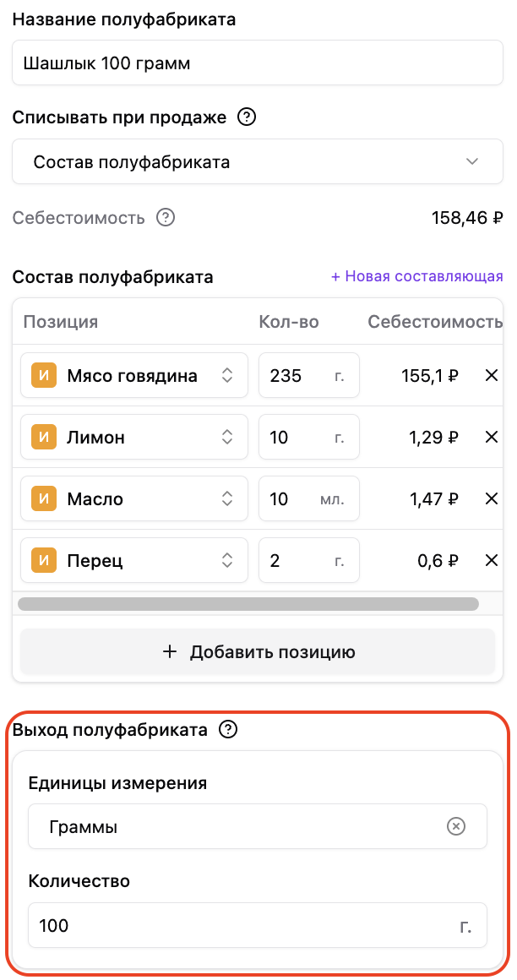Open the Единицы измерения Граммы selector
This screenshot has width=517, height=980.
258,826
